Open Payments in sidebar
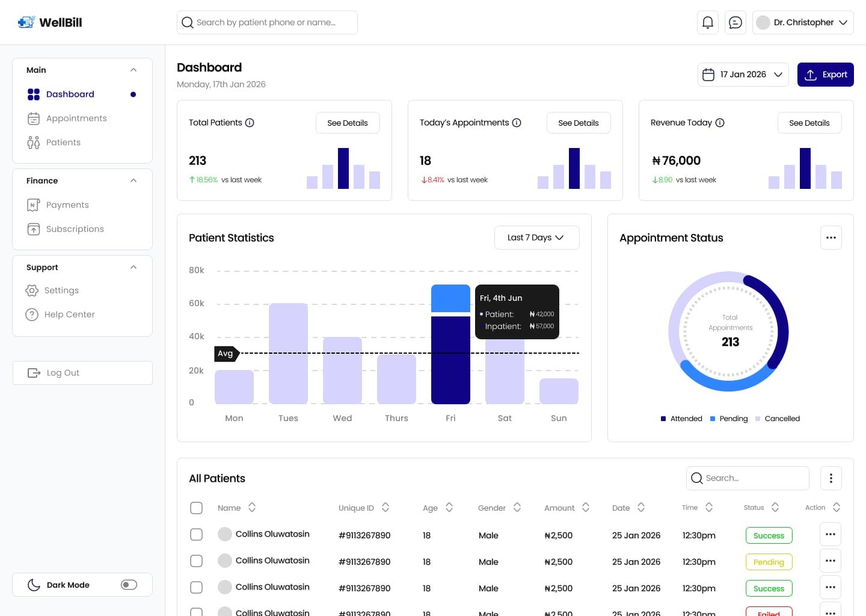Image resolution: width=866 pixels, height=616 pixels. point(58,205)
